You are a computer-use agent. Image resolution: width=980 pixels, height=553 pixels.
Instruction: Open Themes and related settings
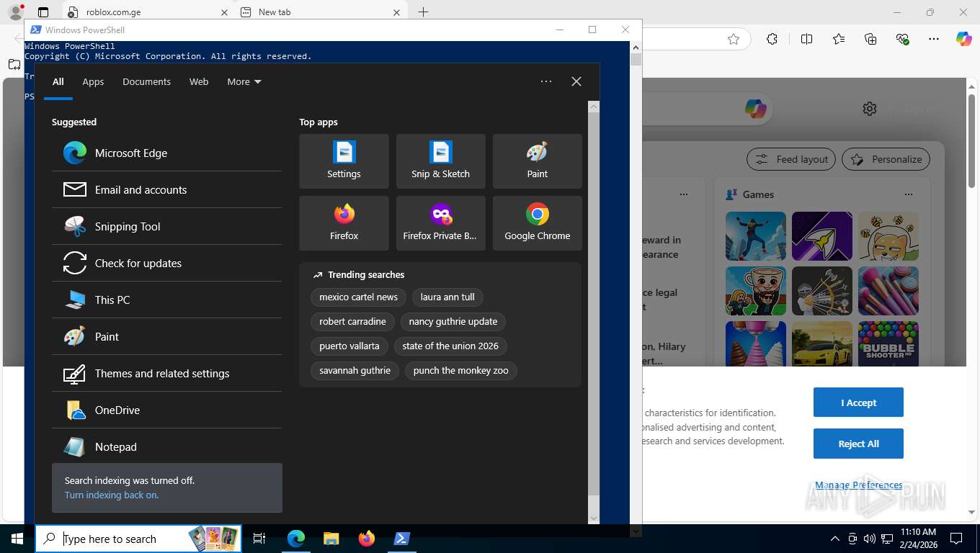pyautogui.click(x=166, y=373)
